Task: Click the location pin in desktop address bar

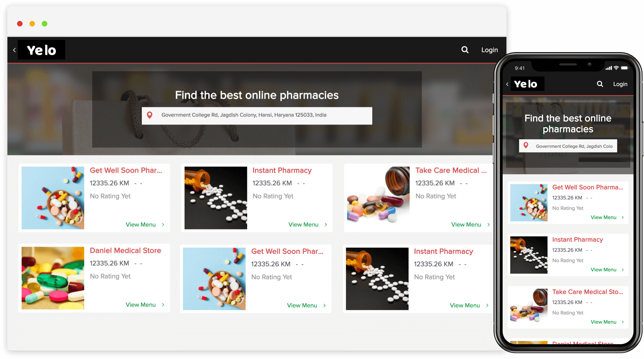Action: coord(150,115)
